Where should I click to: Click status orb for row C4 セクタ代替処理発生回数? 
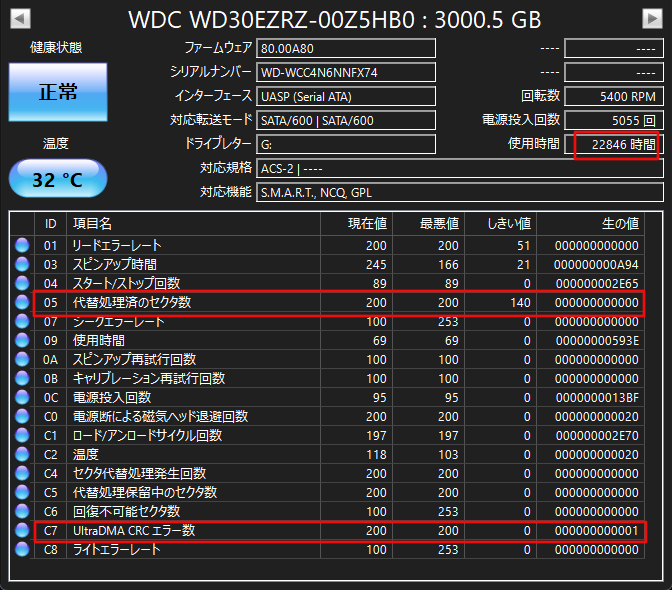click(22, 473)
